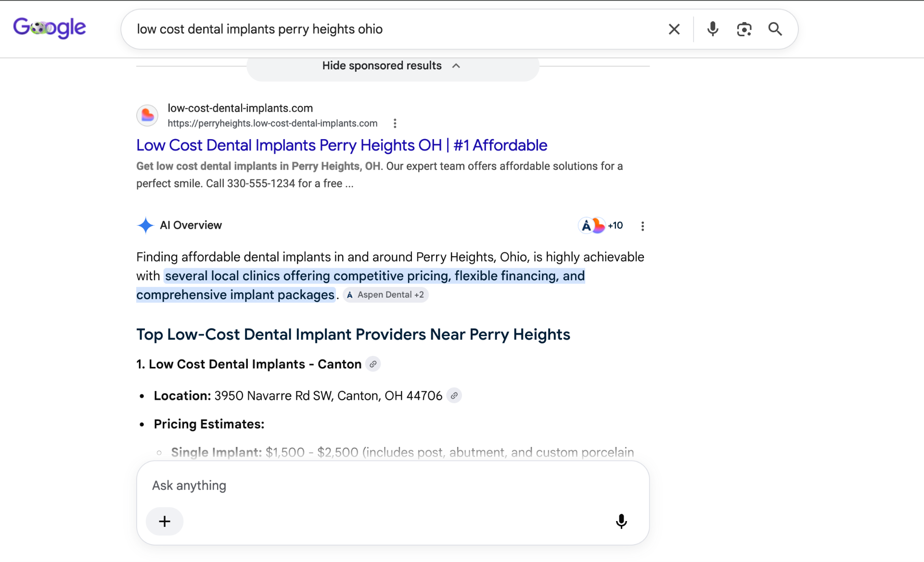Click the 'Pricing Estimates:' bullet text

[x=209, y=424]
